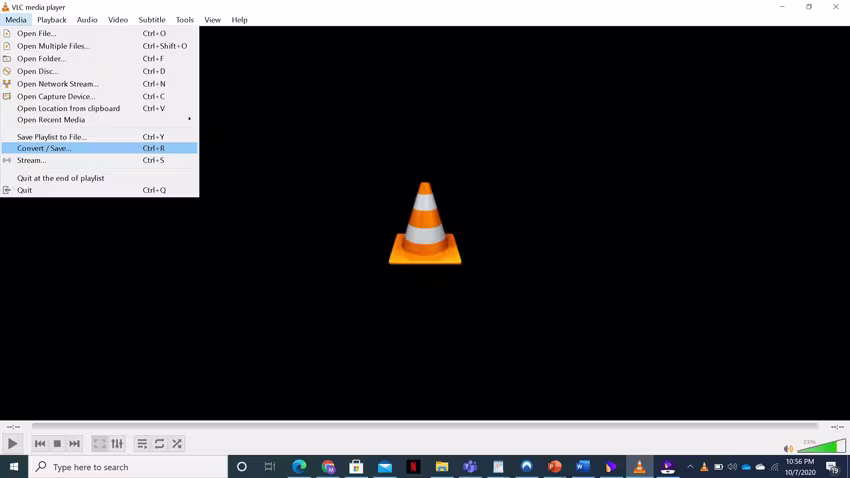Click the battery tray icon
The width and height of the screenshot is (850, 478).
click(x=718, y=467)
